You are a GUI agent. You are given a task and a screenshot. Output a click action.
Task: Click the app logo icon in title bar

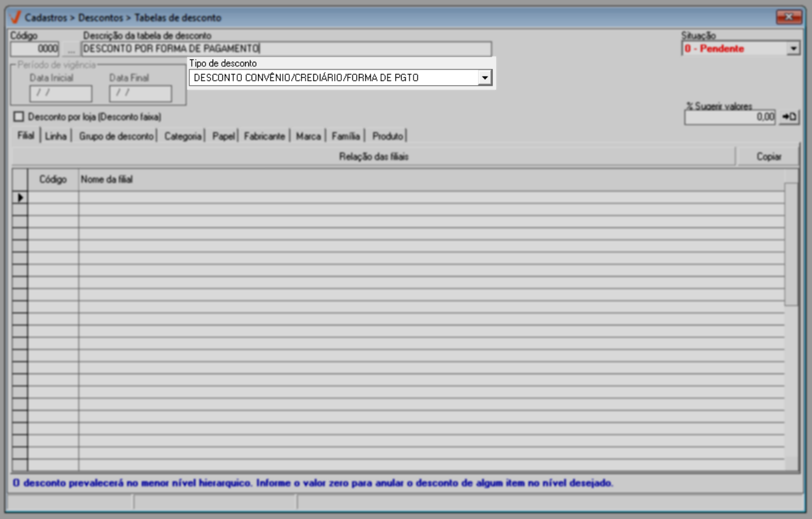tap(16, 17)
